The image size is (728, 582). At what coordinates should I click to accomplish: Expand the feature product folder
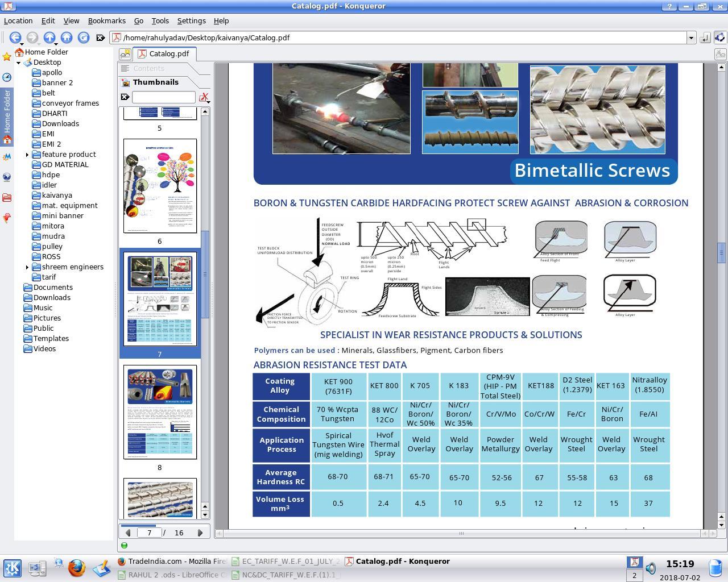coord(27,155)
